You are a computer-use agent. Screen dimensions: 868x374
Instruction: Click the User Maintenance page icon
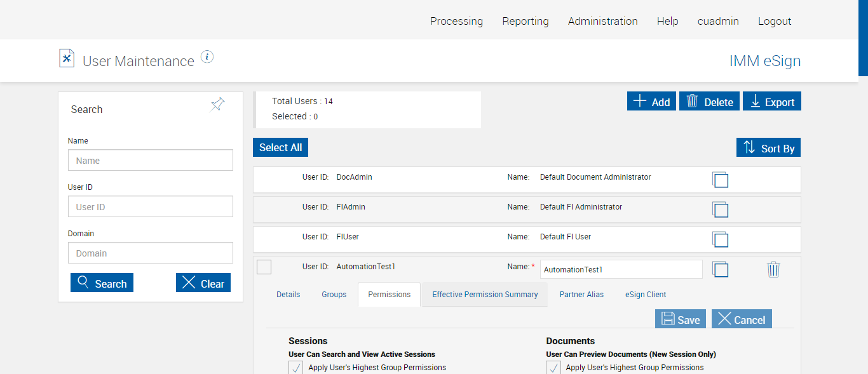coord(67,58)
